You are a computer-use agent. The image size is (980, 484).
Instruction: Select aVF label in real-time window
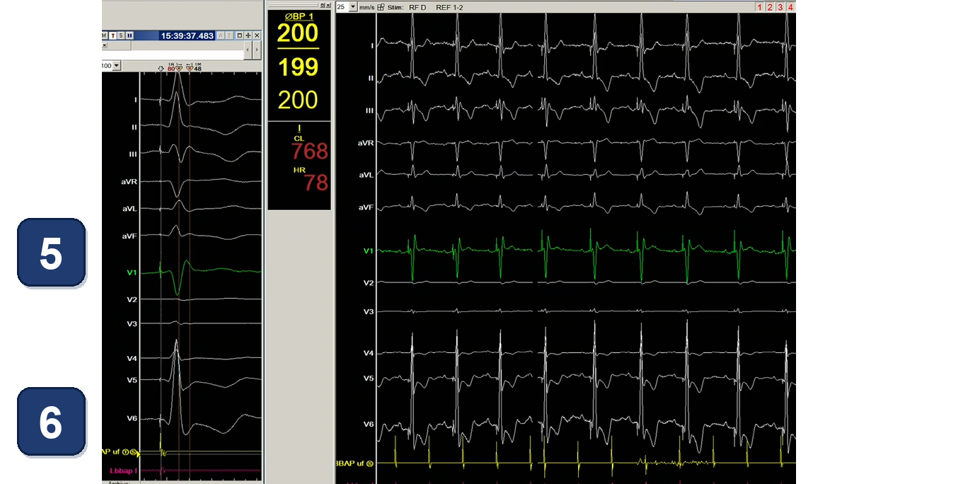coord(366,207)
